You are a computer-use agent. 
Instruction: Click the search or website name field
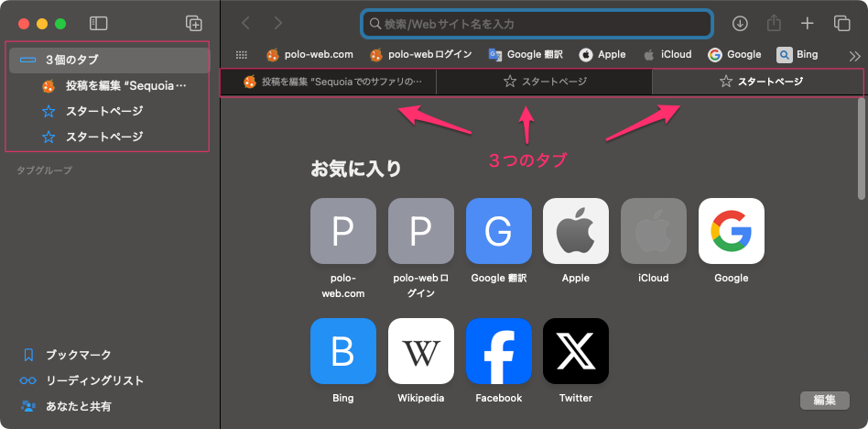click(x=537, y=23)
